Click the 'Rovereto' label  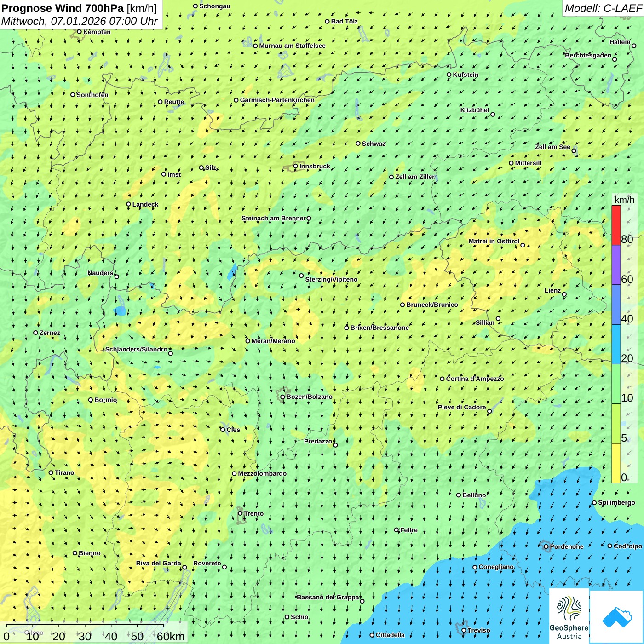point(207,563)
